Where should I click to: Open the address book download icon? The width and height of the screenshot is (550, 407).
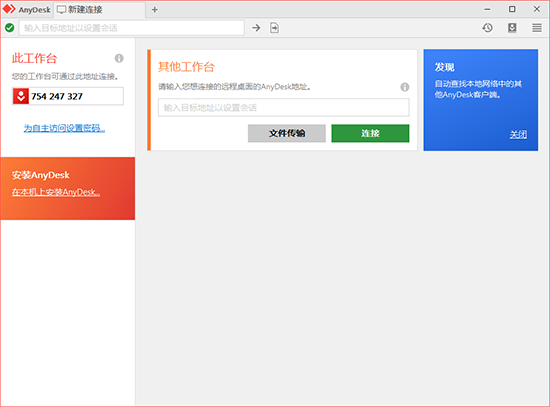512,28
